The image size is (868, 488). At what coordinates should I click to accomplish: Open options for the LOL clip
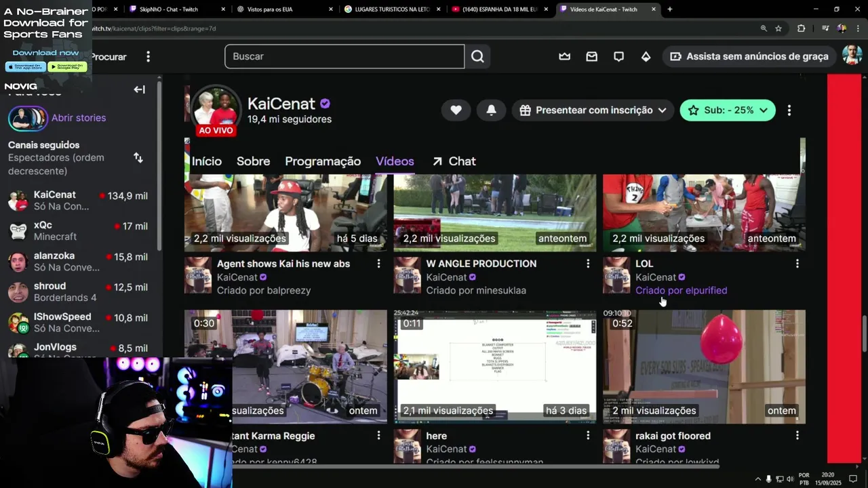pos(797,264)
